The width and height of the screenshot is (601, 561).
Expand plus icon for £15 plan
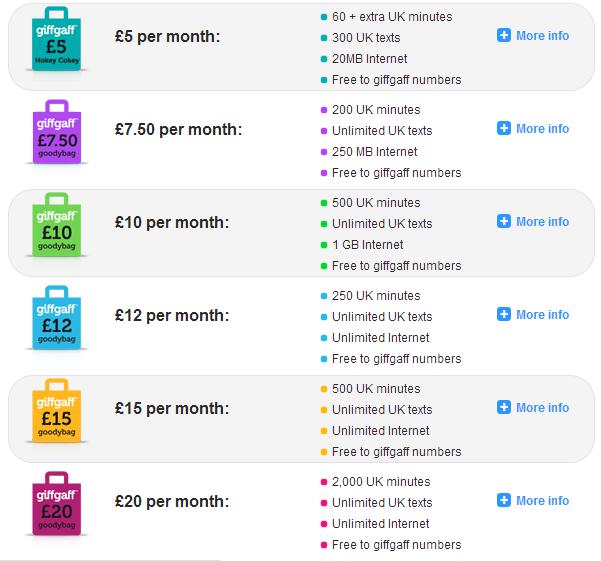pos(504,407)
